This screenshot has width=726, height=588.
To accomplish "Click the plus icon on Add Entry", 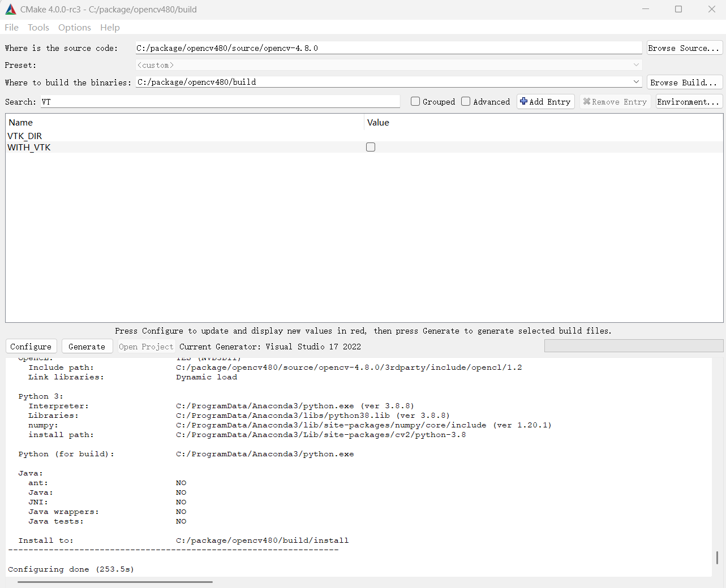I will [523, 101].
